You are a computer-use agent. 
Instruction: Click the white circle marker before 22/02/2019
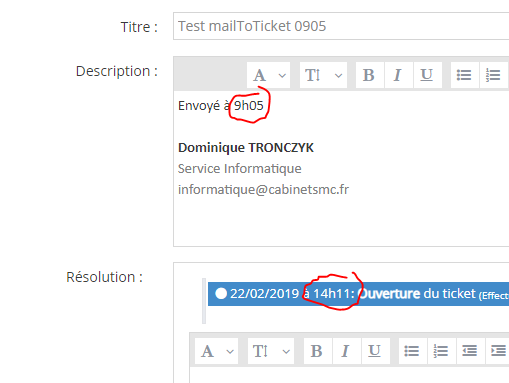pos(221,294)
